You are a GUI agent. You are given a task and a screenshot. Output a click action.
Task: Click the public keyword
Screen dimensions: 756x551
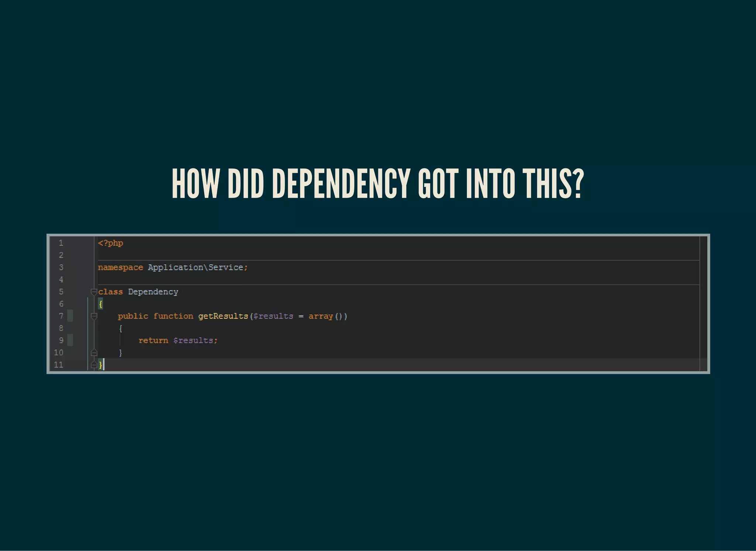pos(133,316)
